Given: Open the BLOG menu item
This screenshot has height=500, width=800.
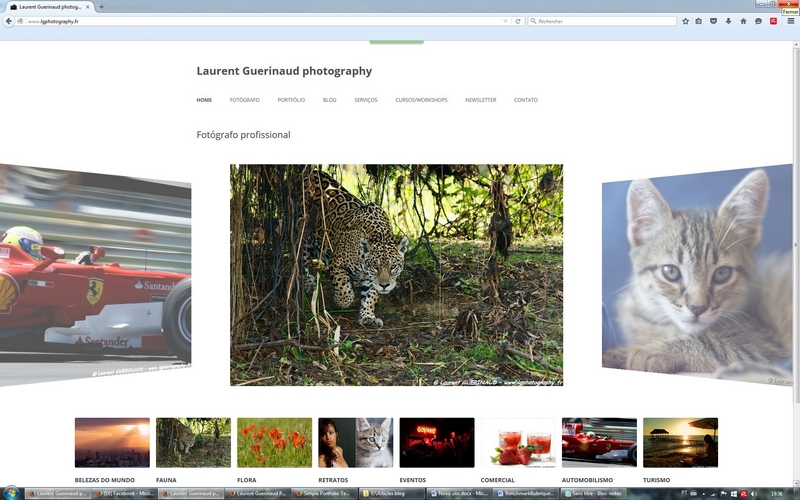Looking at the screenshot, I should tap(330, 100).
